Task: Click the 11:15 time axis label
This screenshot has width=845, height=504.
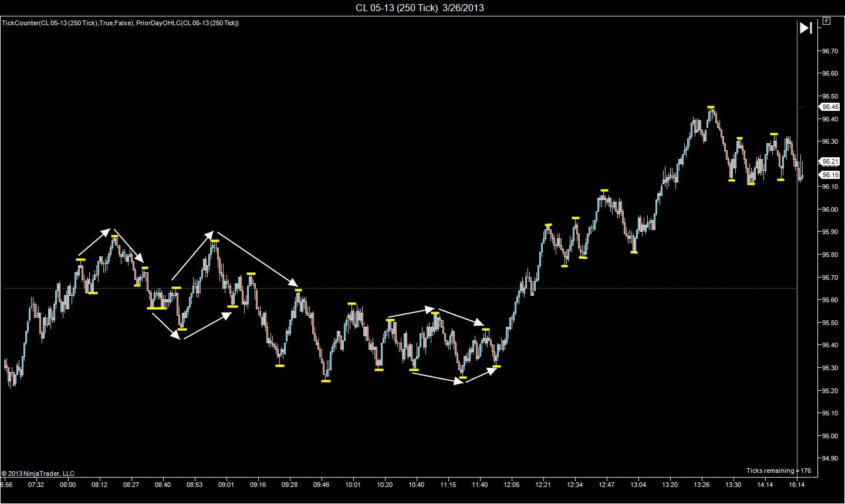Action: pos(448,485)
